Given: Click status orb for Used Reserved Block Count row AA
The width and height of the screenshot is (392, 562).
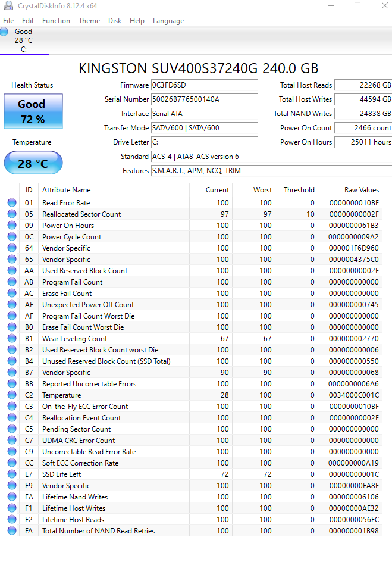Looking at the screenshot, I should tap(12, 271).
